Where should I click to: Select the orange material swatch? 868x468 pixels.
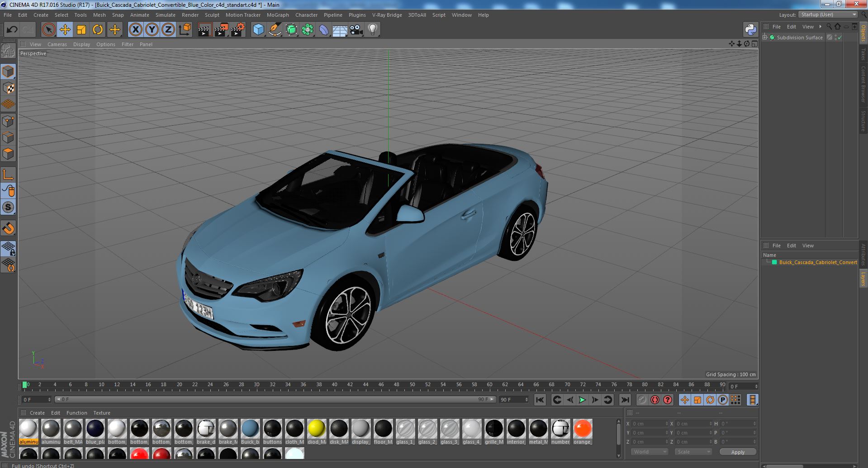(583, 431)
